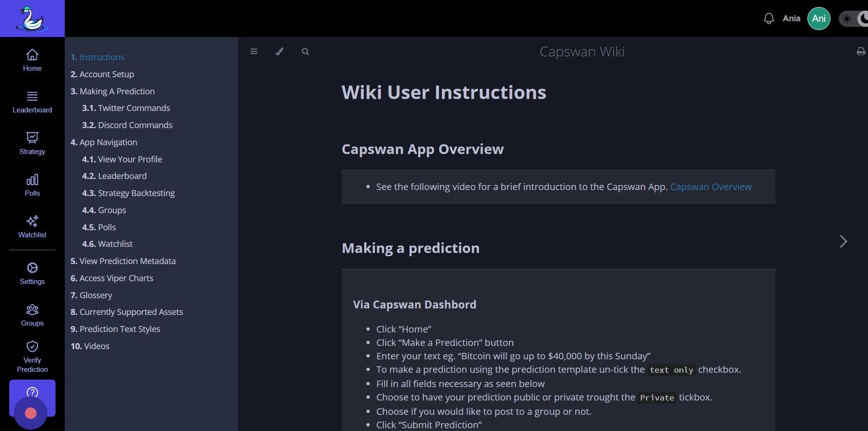Open the Leaderboard from sidebar
The image size is (868, 431).
32,102
